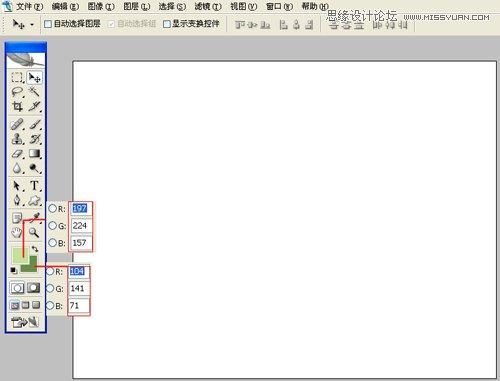
Task: Choose Full Screen Mode with menu bar
Action: [x=25, y=305]
